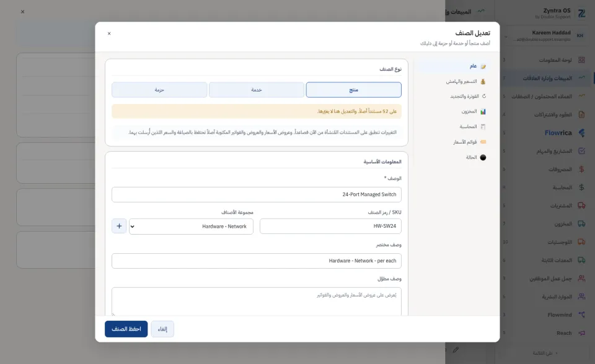Click the KH user avatar
The height and width of the screenshot is (364, 595).
tap(580, 36)
